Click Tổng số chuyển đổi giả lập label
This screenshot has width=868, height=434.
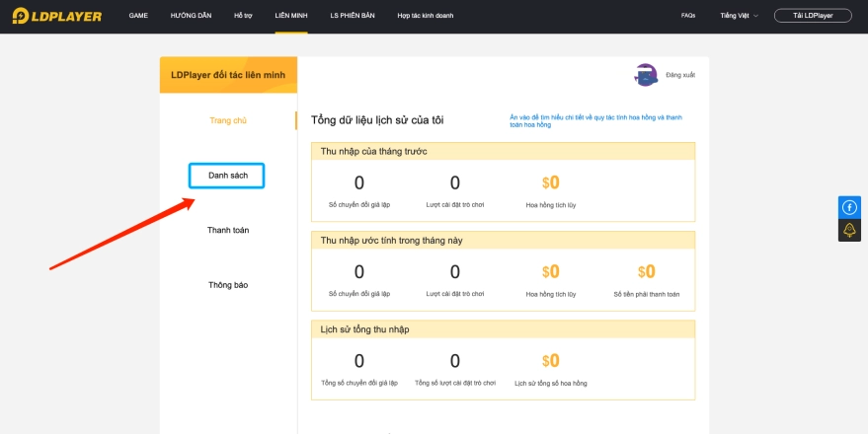(x=359, y=383)
